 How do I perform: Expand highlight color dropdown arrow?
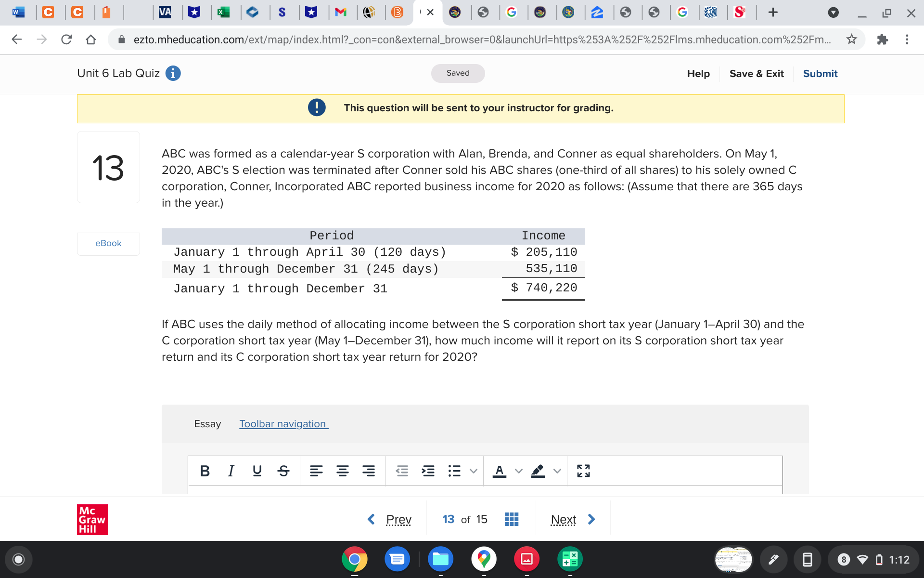coord(557,471)
